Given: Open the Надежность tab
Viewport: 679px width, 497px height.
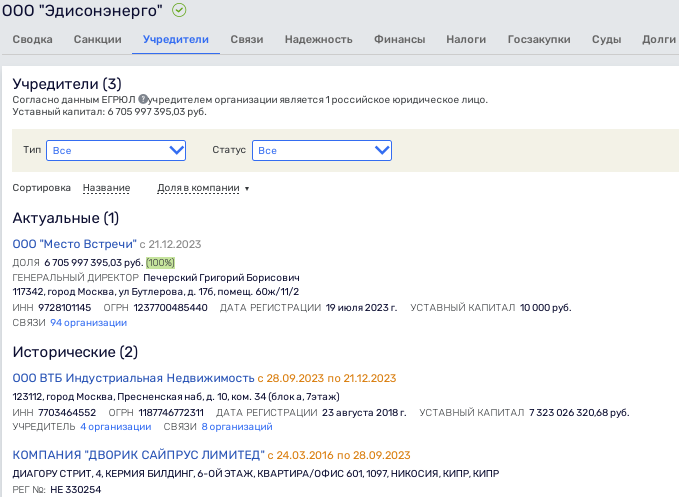Looking at the screenshot, I should click(318, 39).
